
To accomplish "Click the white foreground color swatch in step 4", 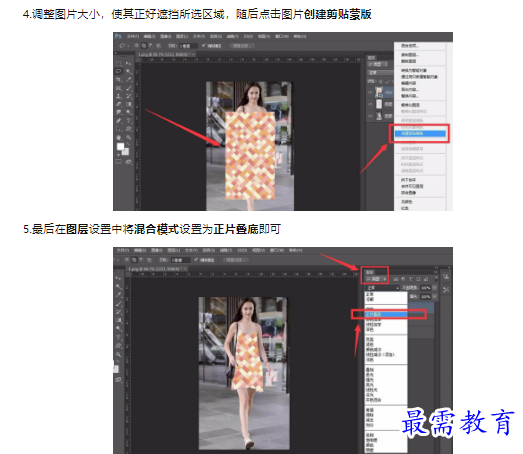I will point(120,146).
